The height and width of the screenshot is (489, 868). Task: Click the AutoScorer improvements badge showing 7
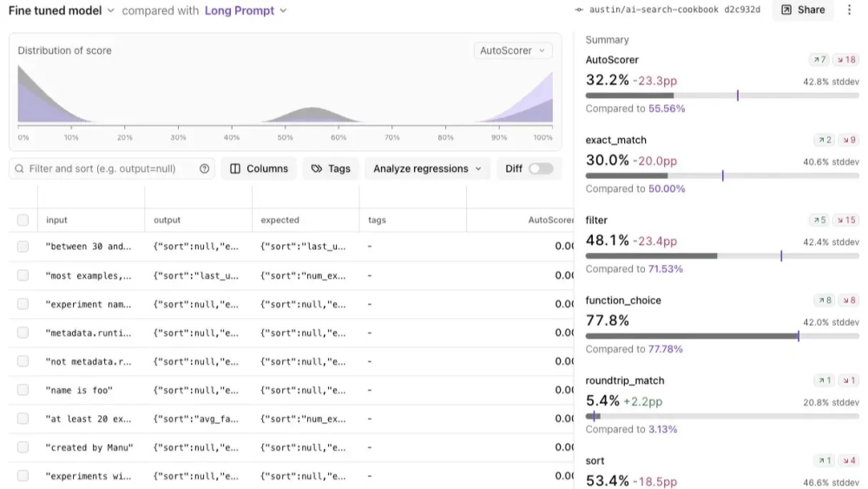click(x=819, y=60)
